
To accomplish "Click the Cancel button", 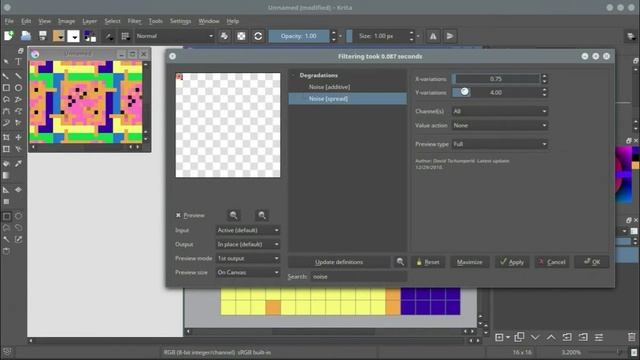I will click(x=552, y=262).
